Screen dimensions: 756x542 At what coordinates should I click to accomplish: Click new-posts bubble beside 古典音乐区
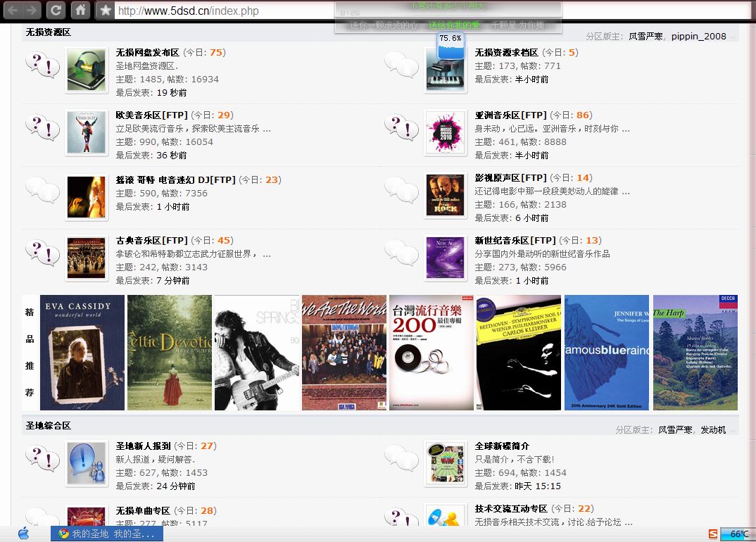click(42, 253)
